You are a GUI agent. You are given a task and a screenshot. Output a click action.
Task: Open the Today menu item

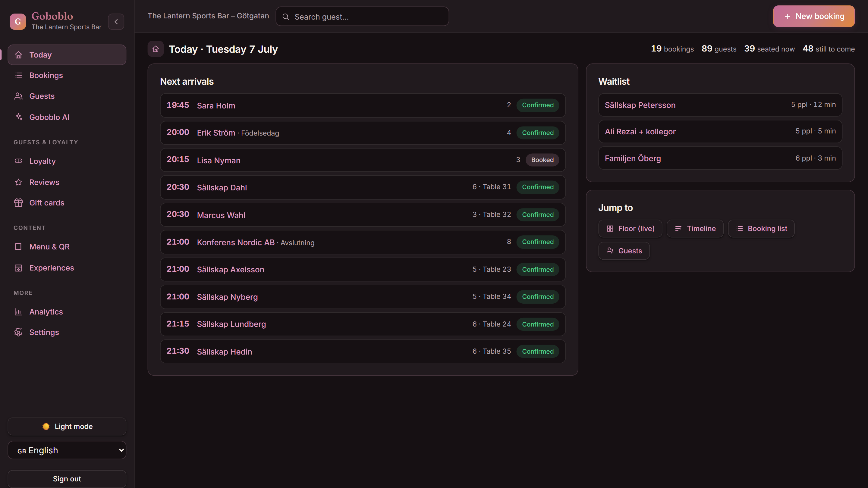pyautogui.click(x=67, y=55)
